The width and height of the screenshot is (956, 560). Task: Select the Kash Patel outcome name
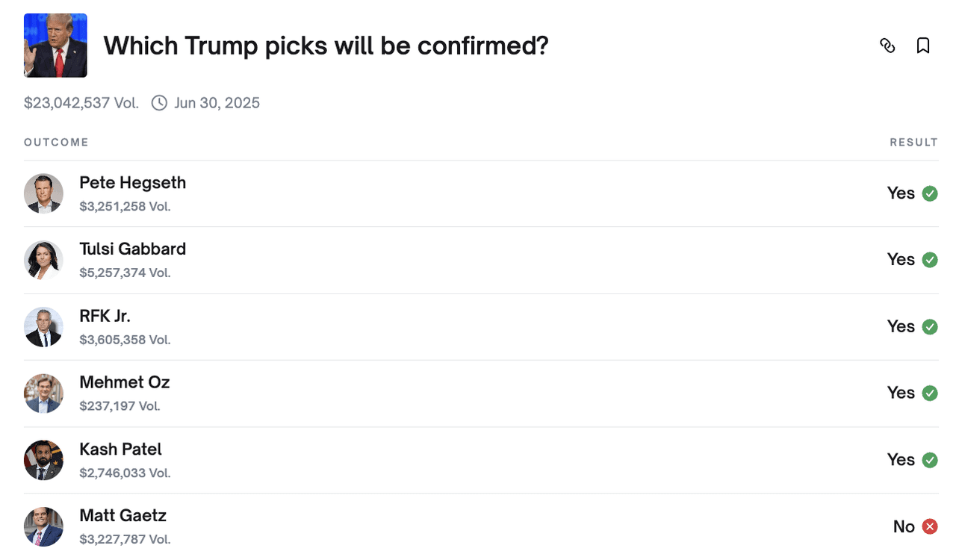[120, 449]
